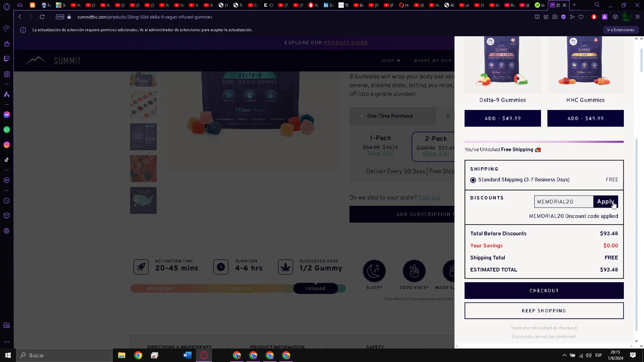Select the US map product thumbnail
The image size is (644, 362).
pyautogui.click(x=143, y=200)
